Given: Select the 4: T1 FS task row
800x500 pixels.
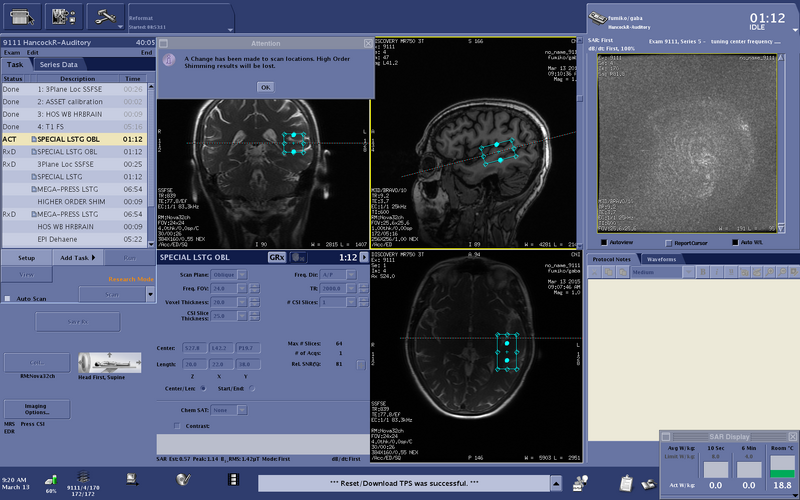Looking at the screenshot, I should click(74, 127).
